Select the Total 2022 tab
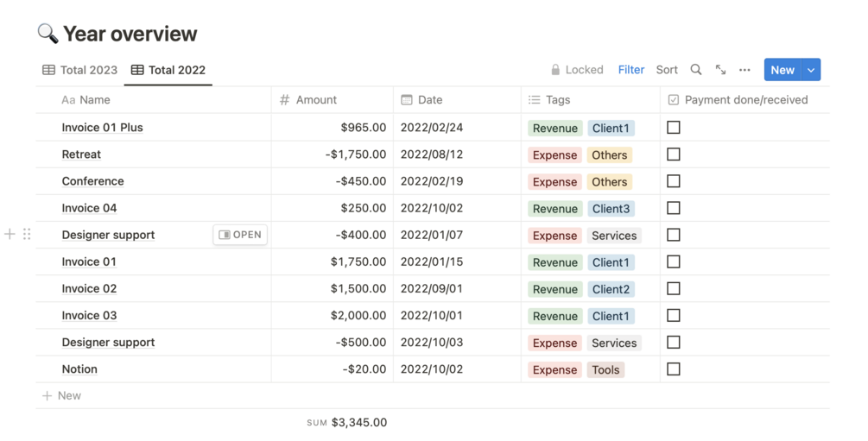Viewport: 868px width, 441px height. pos(168,70)
